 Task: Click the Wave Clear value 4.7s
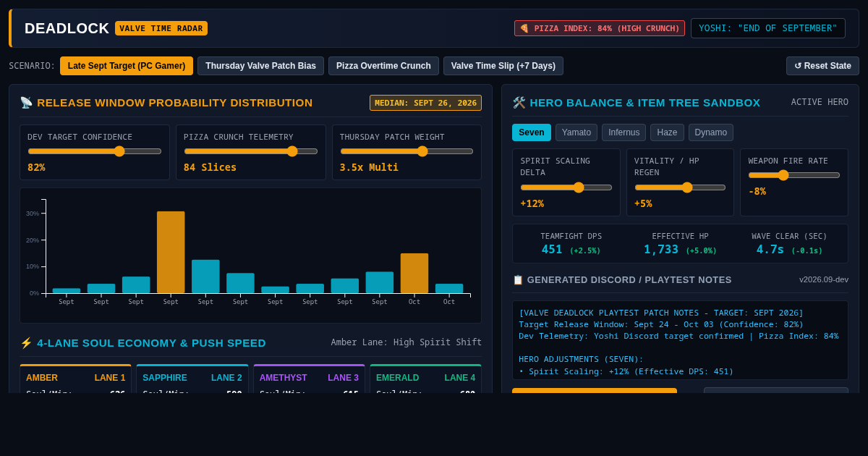click(x=770, y=250)
